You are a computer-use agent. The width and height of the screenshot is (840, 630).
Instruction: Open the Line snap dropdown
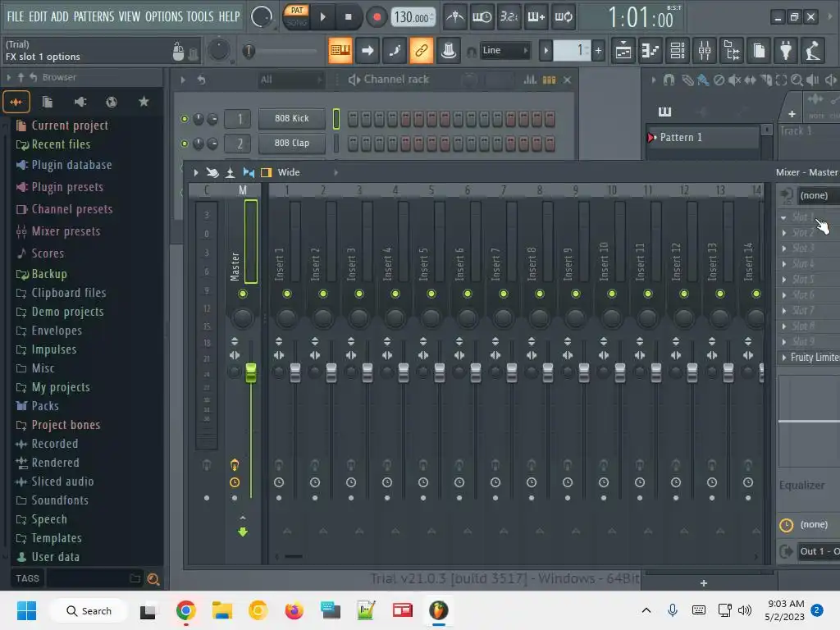pyautogui.click(x=504, y=51)
